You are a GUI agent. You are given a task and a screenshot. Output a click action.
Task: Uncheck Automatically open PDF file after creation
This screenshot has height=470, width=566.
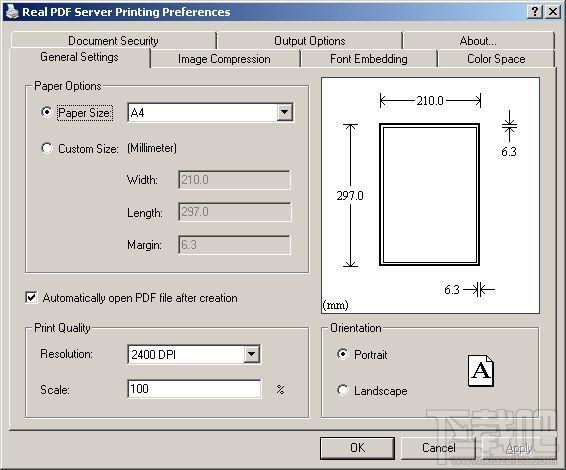tap(31, 297)
